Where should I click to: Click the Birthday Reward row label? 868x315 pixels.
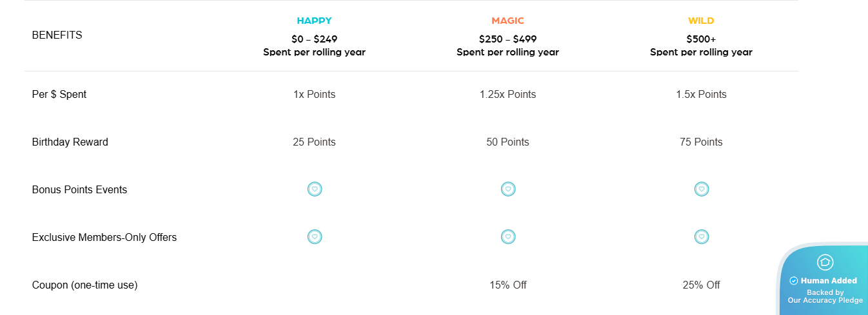[70, 142]
